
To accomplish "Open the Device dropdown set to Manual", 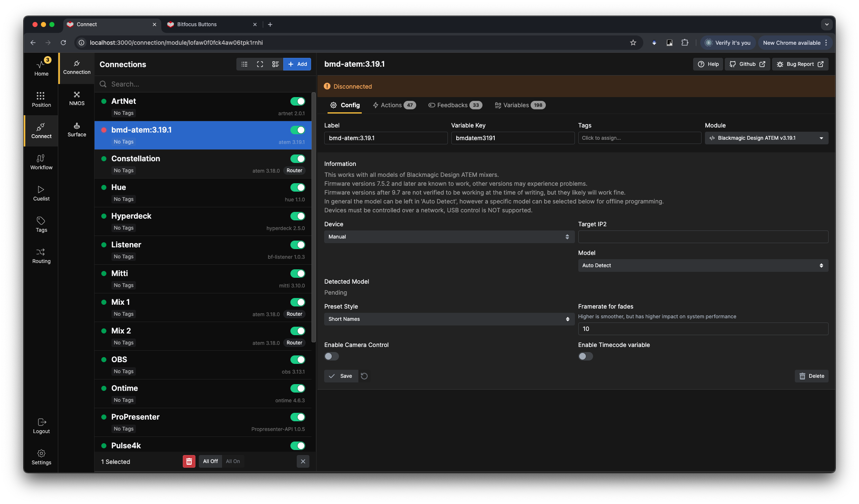I will (449, 237).
